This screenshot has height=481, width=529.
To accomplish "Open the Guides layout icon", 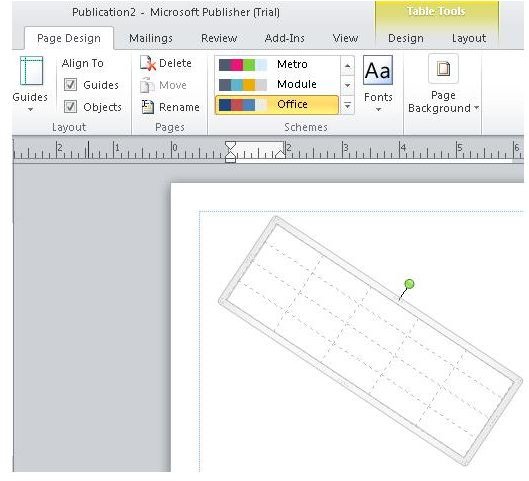I will pyautogui.click(x=31, y=71).
